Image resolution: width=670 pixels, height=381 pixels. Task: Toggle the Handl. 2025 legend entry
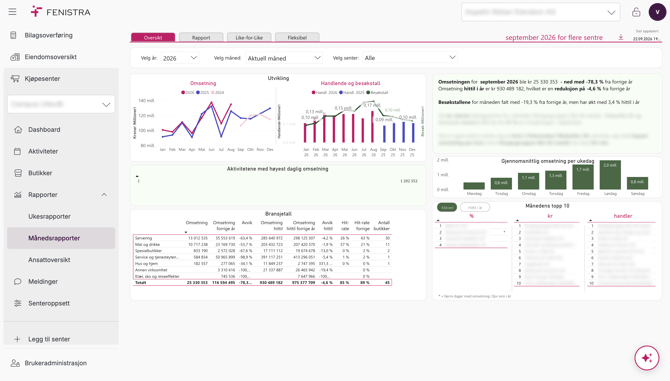point(352,92)
